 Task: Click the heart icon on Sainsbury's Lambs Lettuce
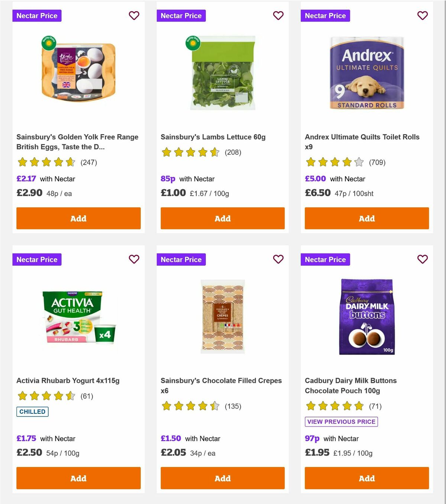[x=278, y=16]
